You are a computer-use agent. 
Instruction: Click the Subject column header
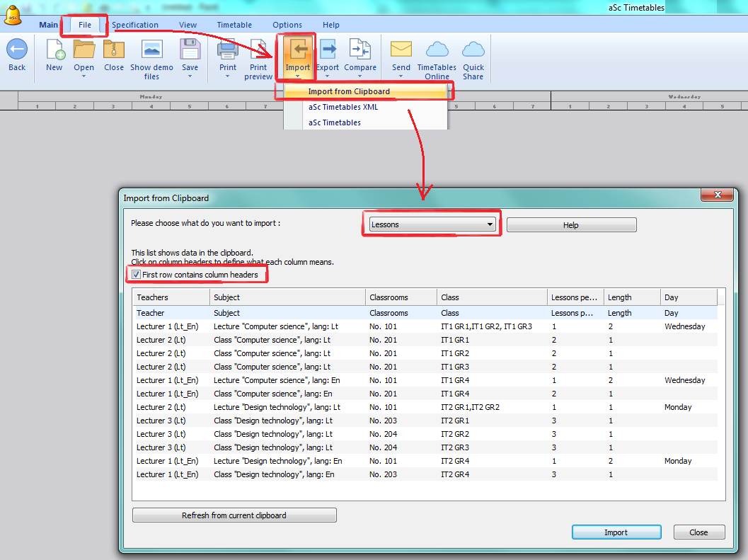tap(287, 297)
